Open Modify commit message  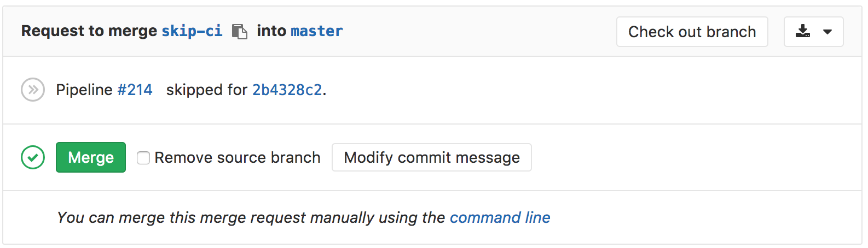coord(431,157)
